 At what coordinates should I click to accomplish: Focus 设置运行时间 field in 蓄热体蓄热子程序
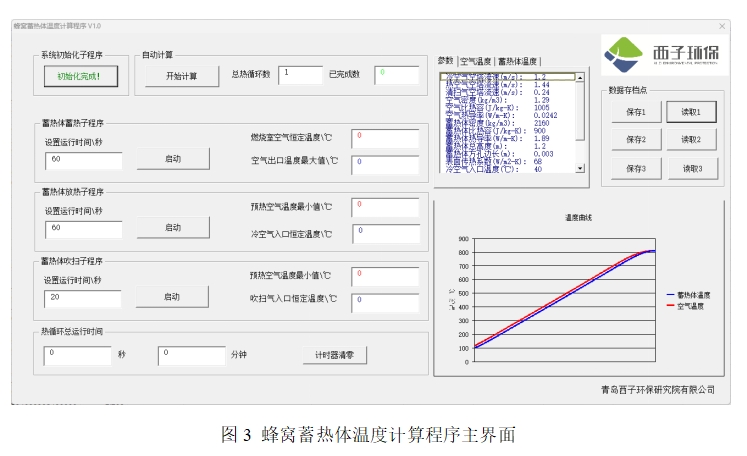pyautogui.click(x=83, y=161)
